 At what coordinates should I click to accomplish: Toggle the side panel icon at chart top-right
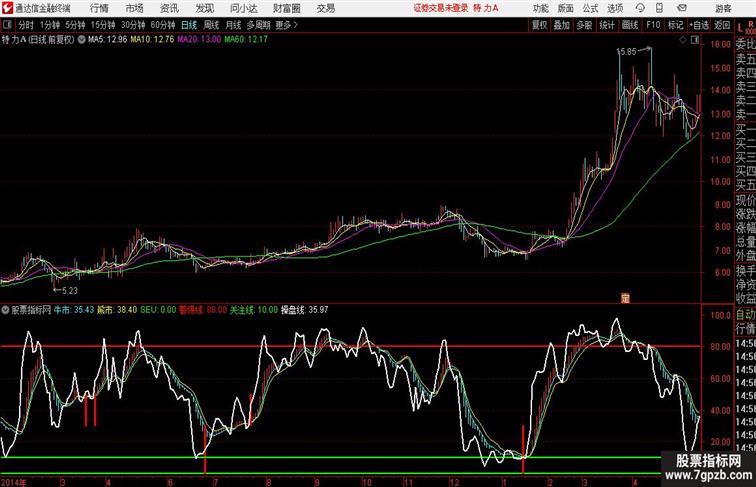[695, 40]
